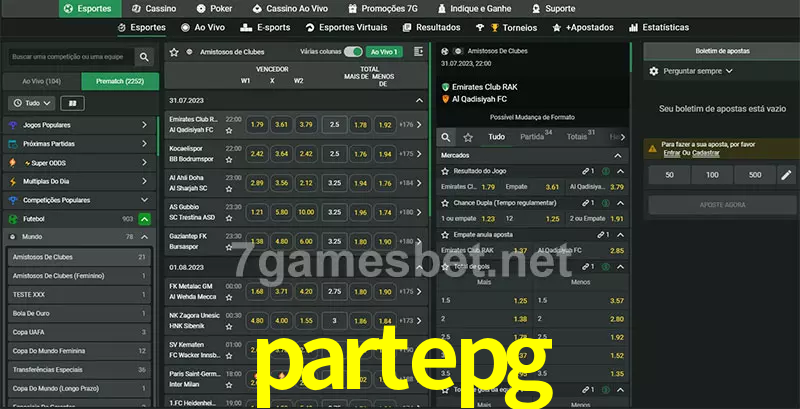Click the Super ODDS lightning icon

pos(13,163)
